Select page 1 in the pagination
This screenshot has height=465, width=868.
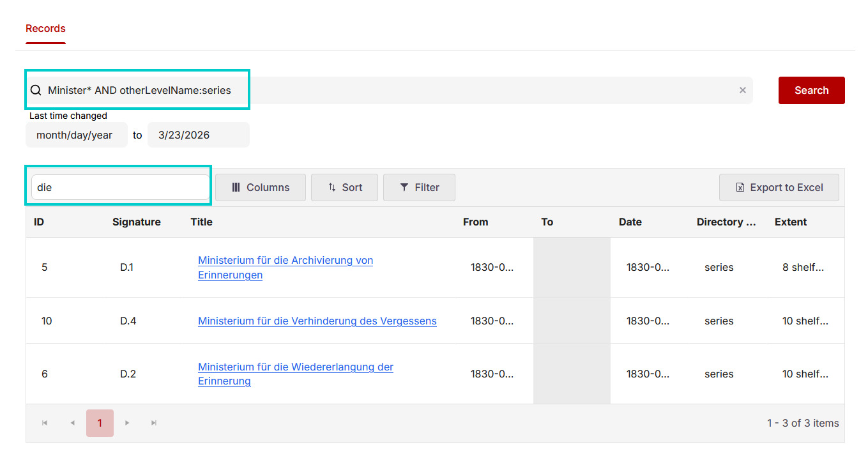point(100,423)
